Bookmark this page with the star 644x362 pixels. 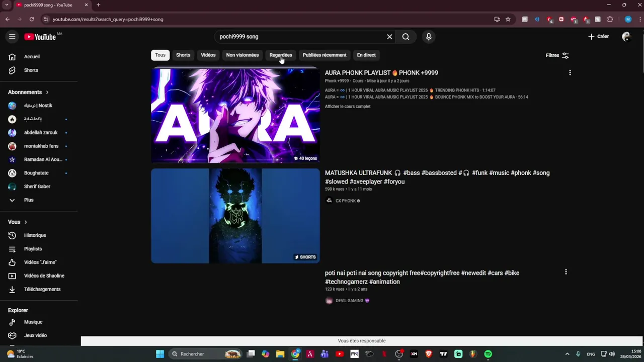point(508,19)
